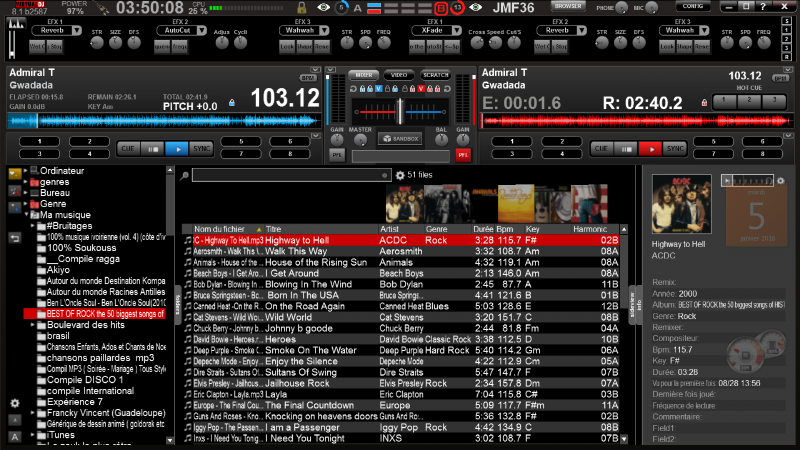Click the left deck BPM button
Viewport: 800px width, 450px height.
tap(308, 78)
